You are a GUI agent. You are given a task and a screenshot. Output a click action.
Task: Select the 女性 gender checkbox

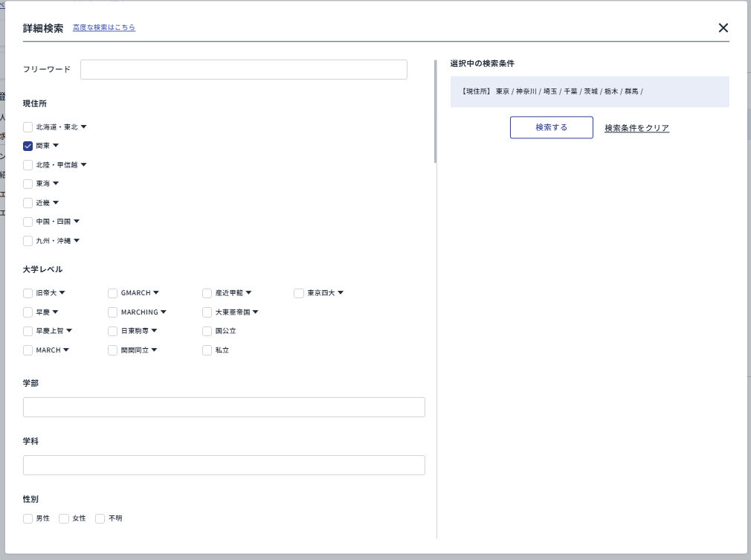tap(64, 518)
